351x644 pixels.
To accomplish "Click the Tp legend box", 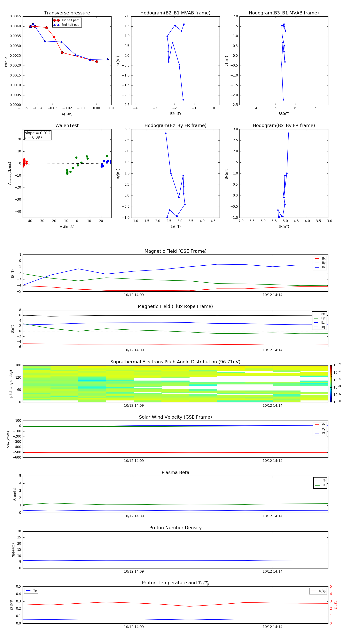I will [31, 591].
